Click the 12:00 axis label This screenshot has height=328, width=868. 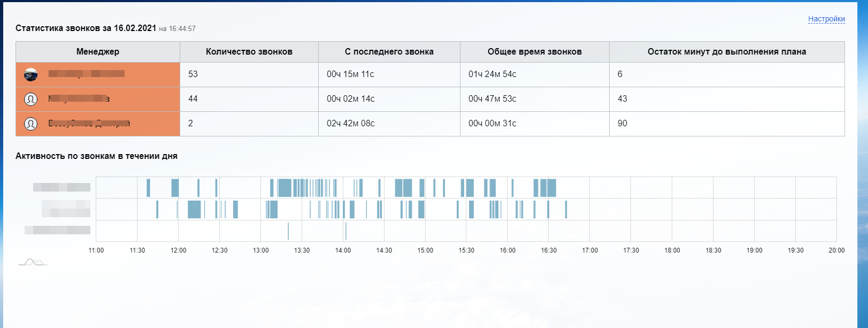tap(179, 250)
